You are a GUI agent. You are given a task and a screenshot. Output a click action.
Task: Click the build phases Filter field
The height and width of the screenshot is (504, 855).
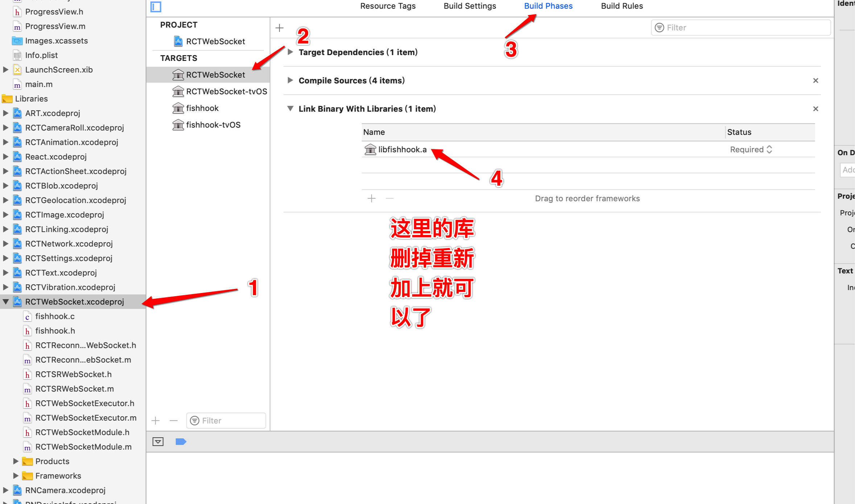(741, 28)
